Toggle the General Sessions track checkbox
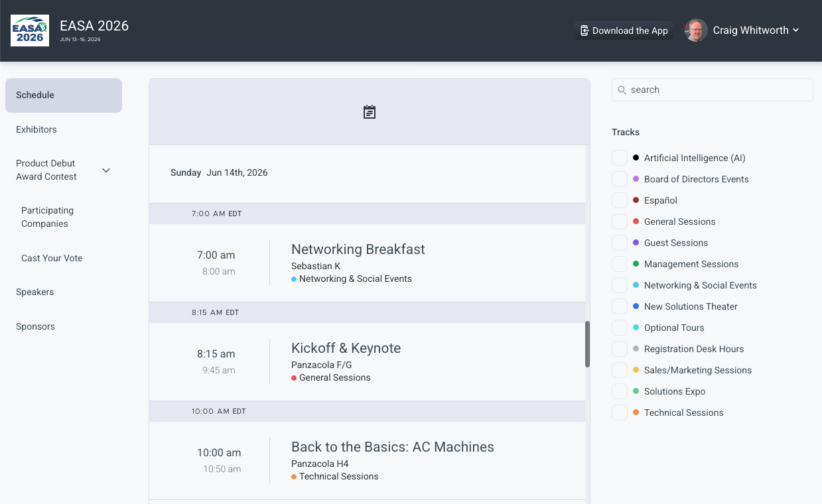This screenshot has height=504, width=822. click(x=620, y=221)
